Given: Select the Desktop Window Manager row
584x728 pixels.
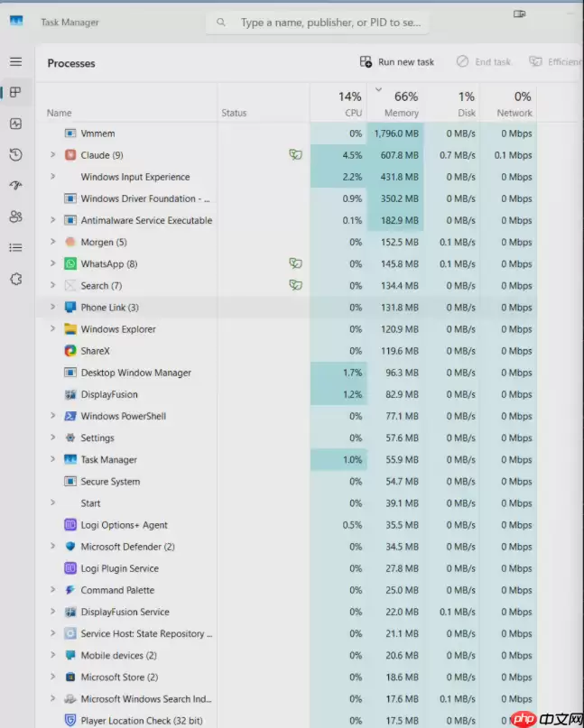Looking at the screenshot, I should [286, 373].
